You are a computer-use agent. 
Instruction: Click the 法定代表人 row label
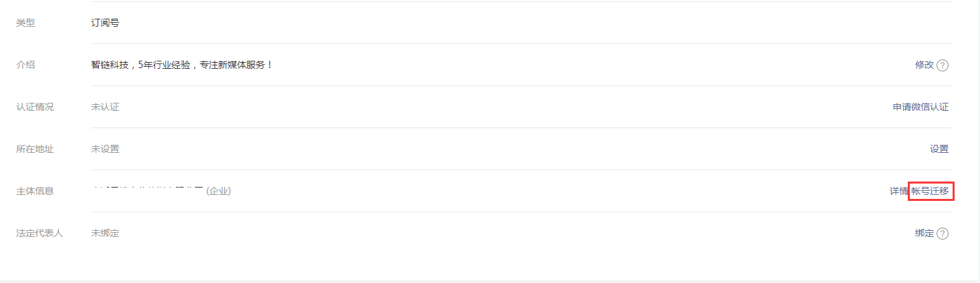pyautogui.click(x=39, y=233)
